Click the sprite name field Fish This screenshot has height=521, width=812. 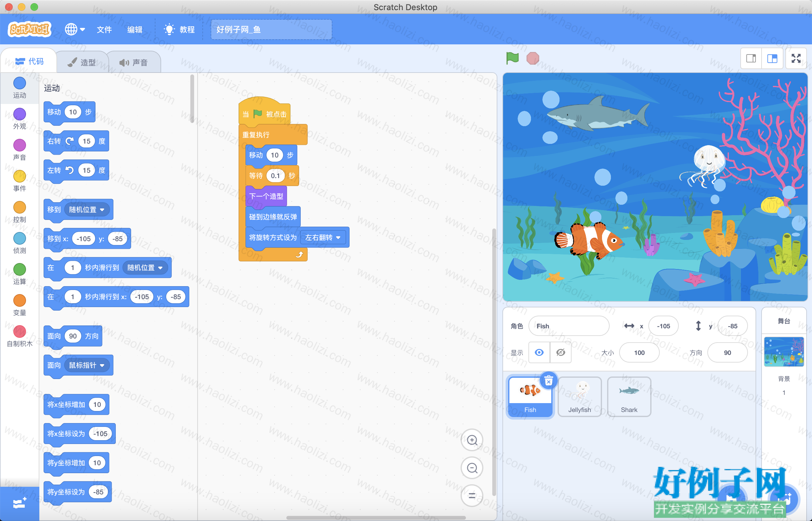coord(569,326)
